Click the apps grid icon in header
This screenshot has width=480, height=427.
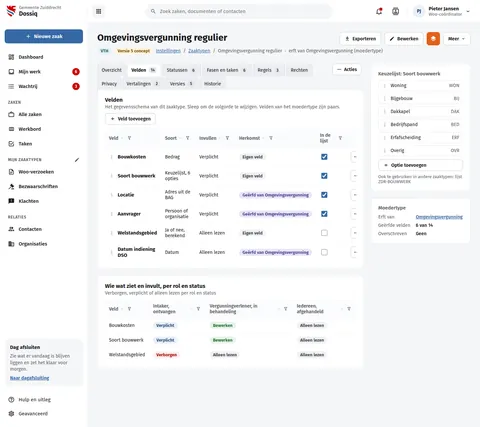click(98, 11)
